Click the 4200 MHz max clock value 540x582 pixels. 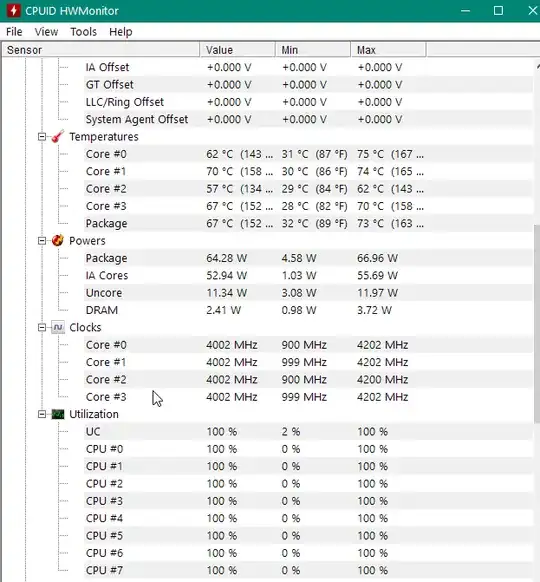pyautogui.click(x=382, y=379)
